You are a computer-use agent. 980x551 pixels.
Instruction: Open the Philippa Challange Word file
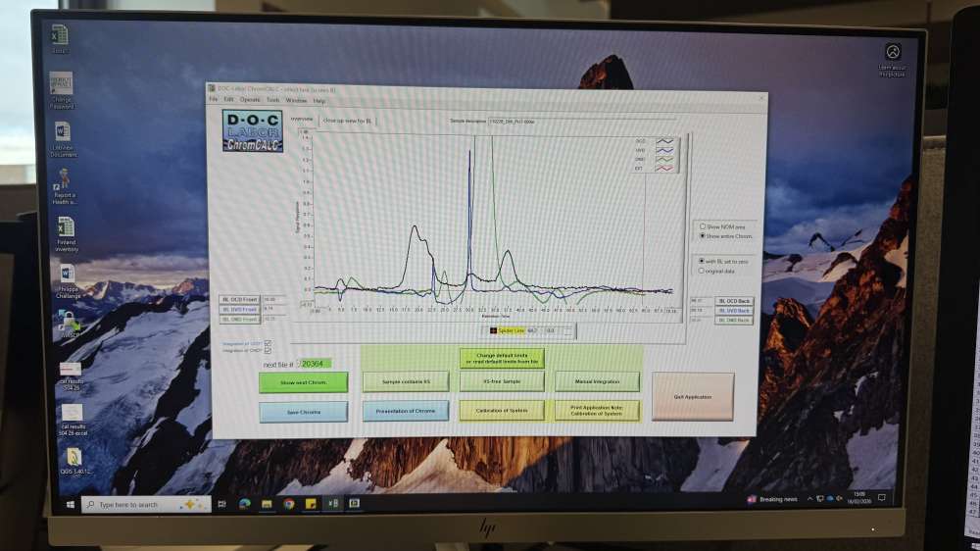tap(69, 281)
